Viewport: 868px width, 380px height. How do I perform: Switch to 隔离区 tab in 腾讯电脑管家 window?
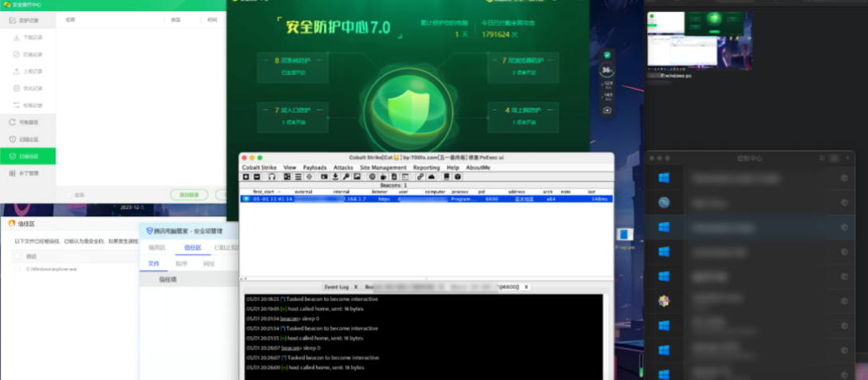157,247
